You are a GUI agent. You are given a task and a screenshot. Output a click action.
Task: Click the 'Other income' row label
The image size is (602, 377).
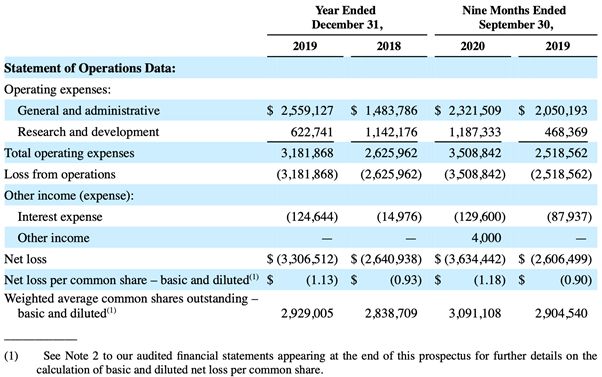53,238
